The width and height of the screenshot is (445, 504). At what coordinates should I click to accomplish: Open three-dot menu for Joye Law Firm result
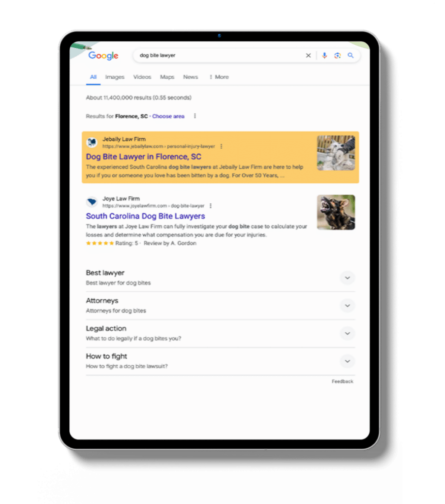coord(211,206)
